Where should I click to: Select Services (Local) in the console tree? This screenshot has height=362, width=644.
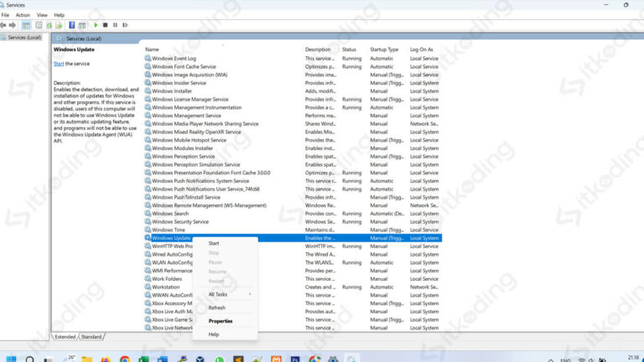pyautogui.click(x=24, y=38)
